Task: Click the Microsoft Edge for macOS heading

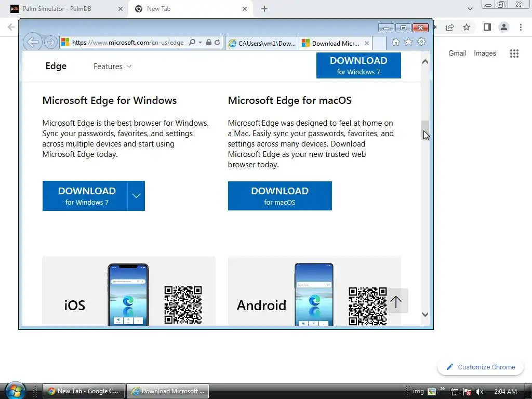Action: click(x=290, y=100)
